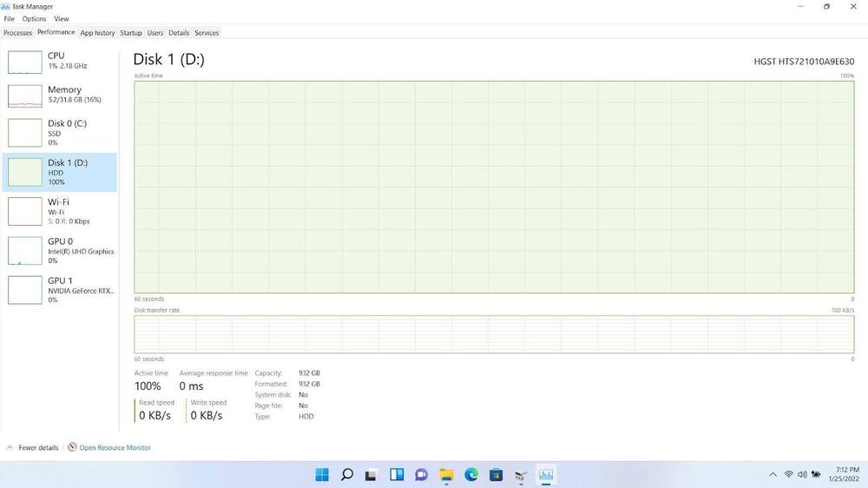Viewport: 868px width, 488px height.
Task: Launch Microsoft Edge from the taskbar
Action: 471,475
